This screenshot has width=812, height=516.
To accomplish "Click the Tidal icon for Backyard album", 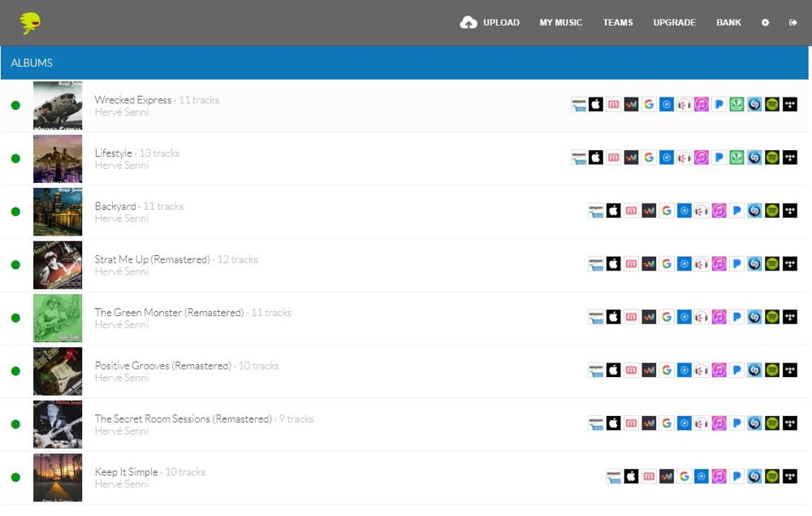I will point(789,211).
